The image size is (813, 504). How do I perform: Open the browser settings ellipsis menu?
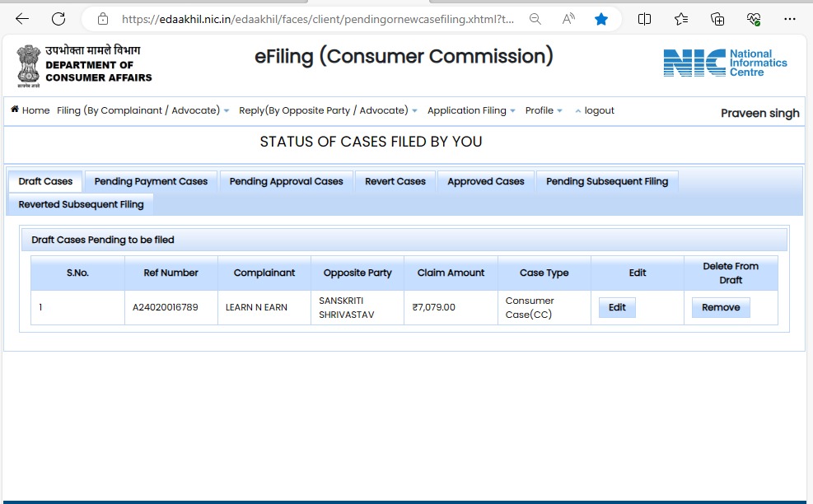point(789,19)
